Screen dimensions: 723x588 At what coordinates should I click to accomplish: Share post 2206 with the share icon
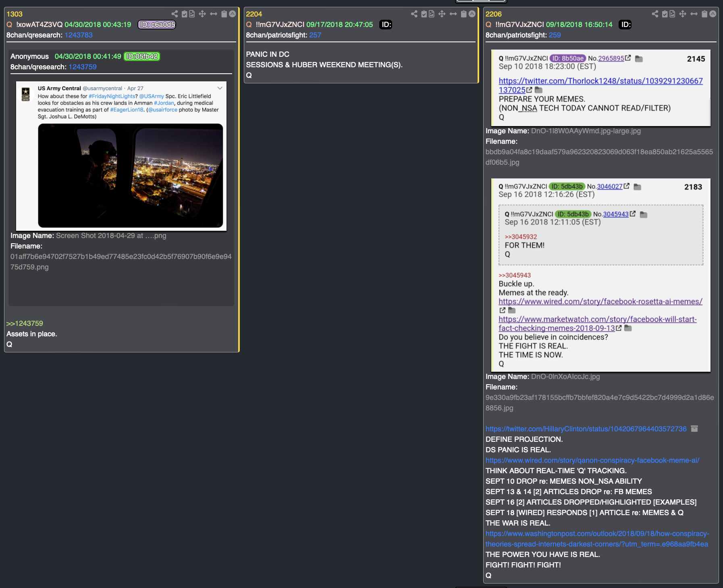655,14
